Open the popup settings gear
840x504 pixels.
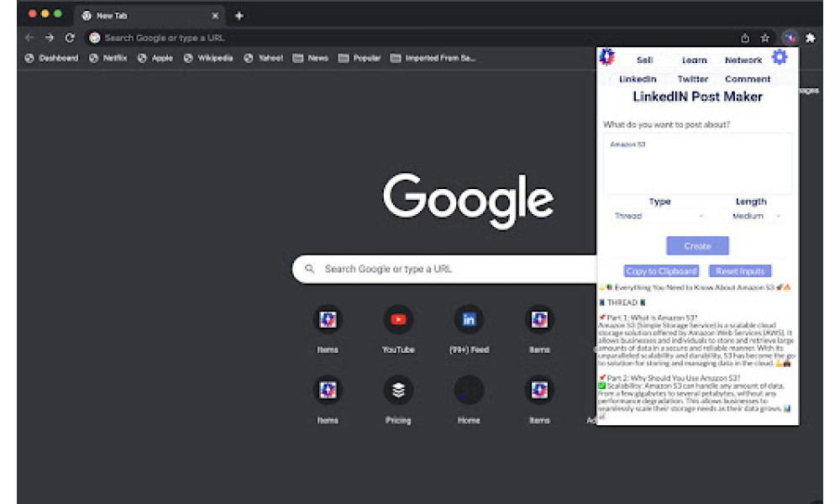point(780,57)
